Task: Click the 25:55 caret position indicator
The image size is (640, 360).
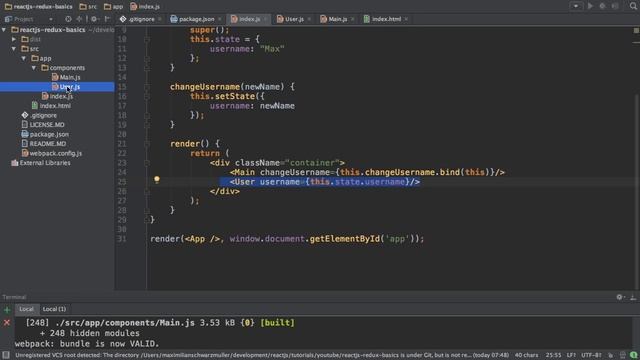Action: tap(553, 355)
